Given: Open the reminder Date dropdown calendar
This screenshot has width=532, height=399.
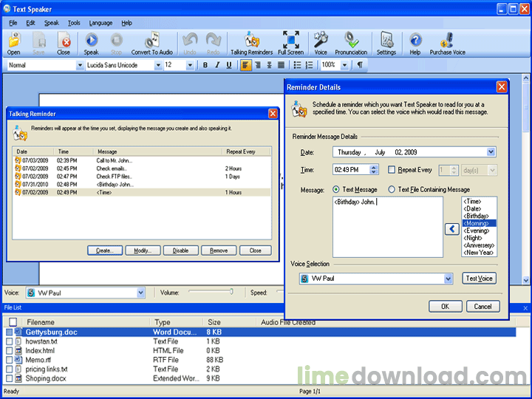Looking at the screenshot, I should 491,152.
